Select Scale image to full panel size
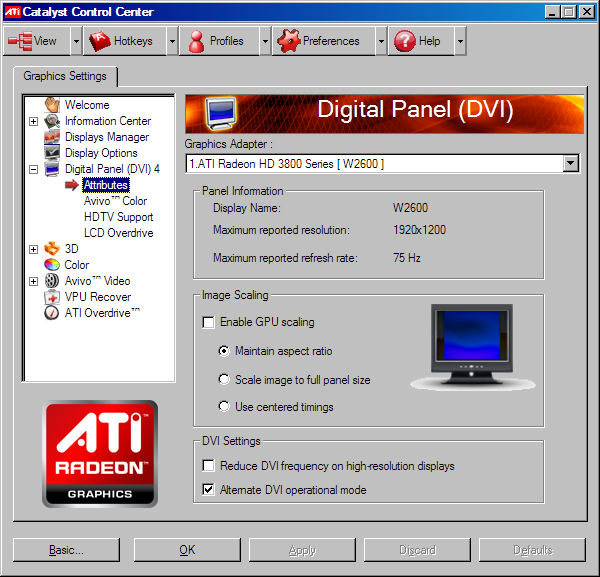 point(224,380)
